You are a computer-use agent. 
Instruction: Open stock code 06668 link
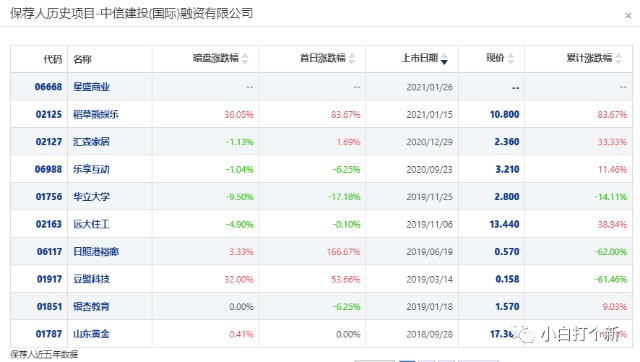(x=48, y=87)
